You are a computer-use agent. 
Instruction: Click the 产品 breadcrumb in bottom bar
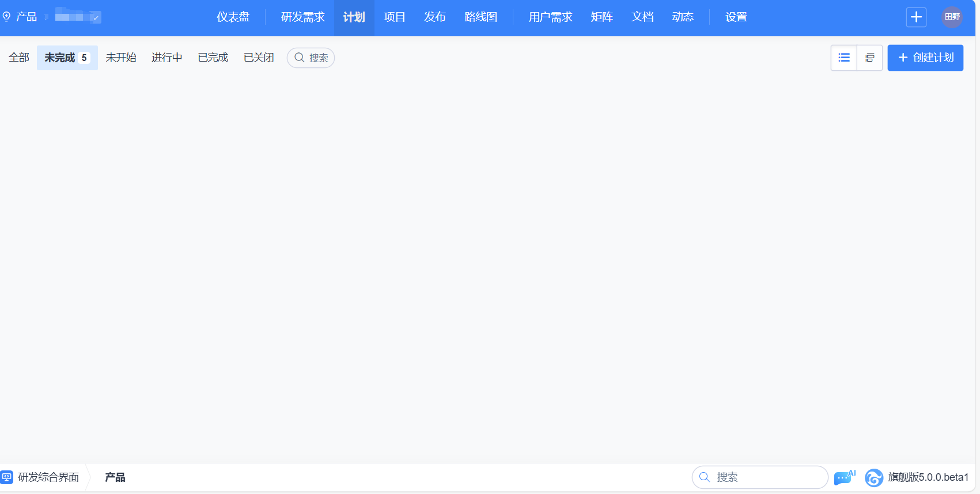point(115,477)
